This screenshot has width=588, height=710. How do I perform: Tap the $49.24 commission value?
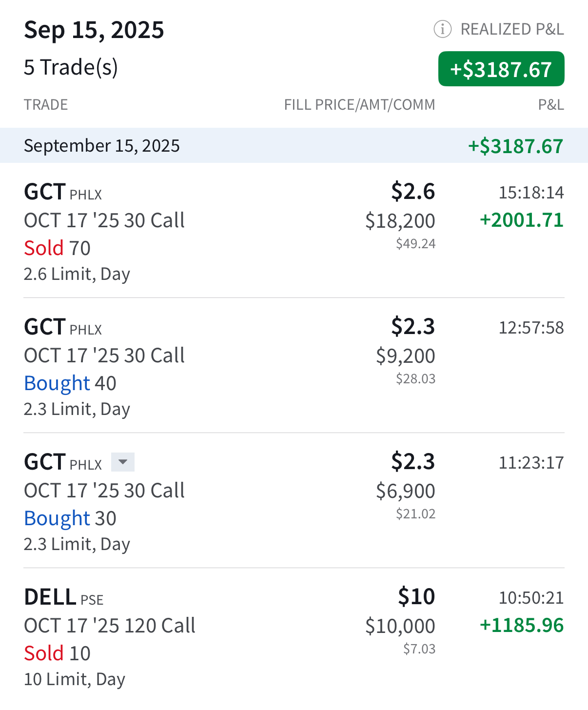415,244
